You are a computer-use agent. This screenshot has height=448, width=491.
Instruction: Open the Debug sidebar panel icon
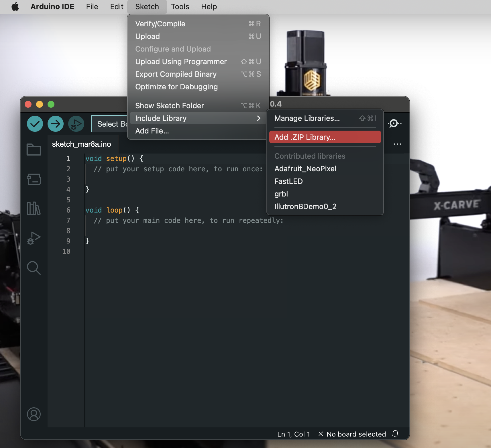34,238
